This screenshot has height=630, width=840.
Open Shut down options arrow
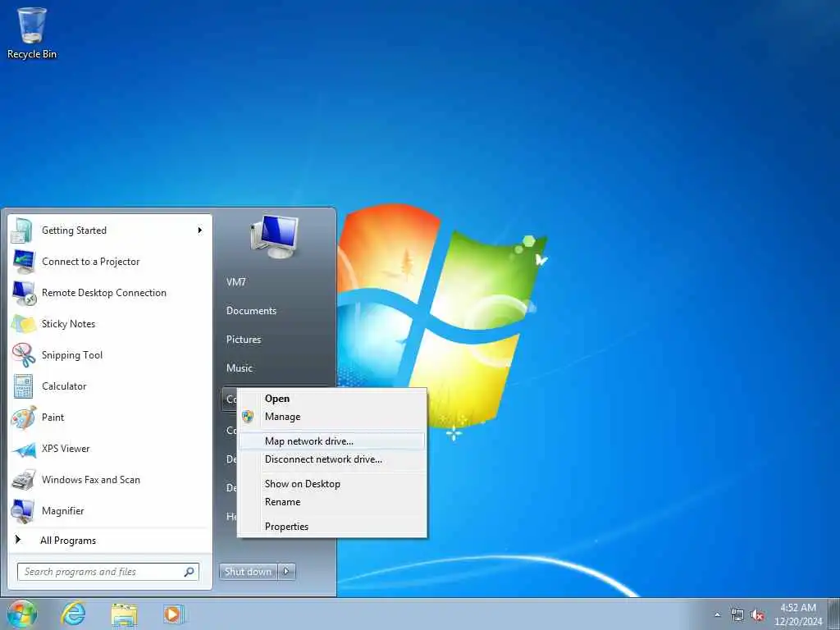tap(286, 572)
